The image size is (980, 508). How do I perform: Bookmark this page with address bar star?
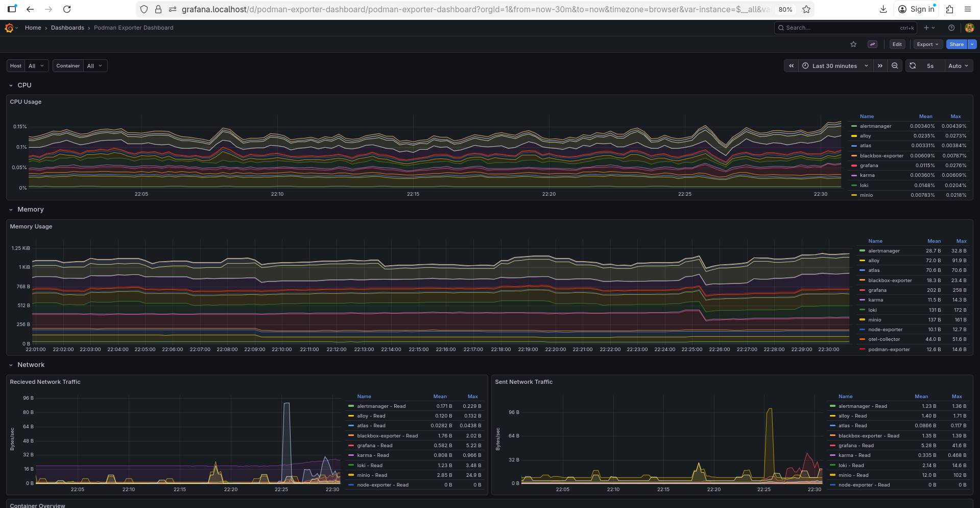tap(806, 9)
